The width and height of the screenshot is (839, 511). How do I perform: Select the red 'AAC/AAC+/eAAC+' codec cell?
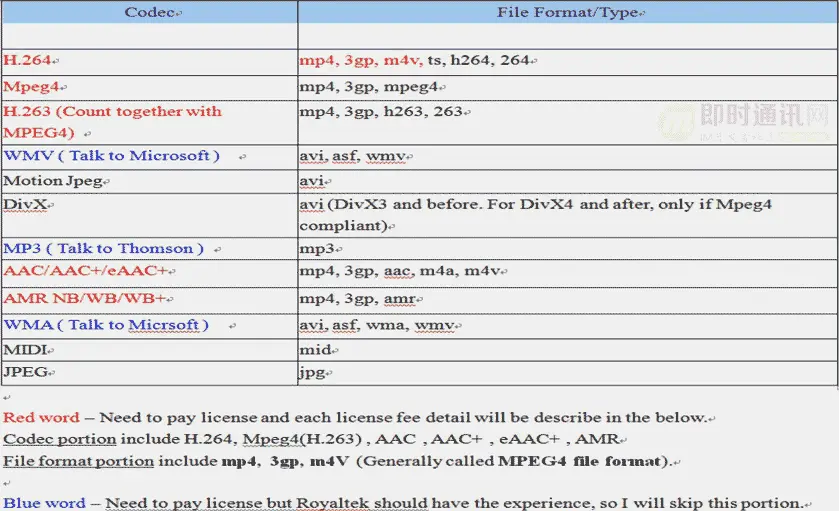pyautogui.click(x=150, y=273)
